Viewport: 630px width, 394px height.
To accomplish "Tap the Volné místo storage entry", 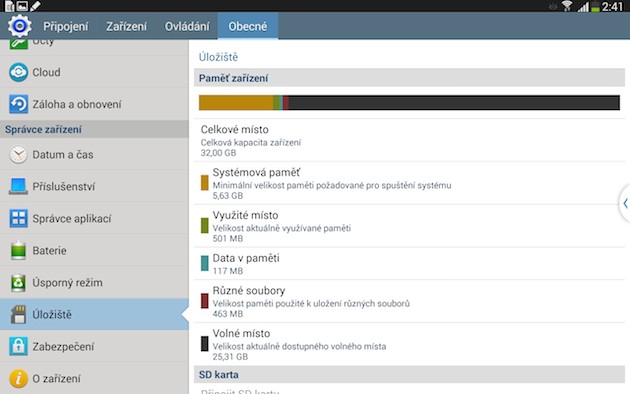I will tap(409, 344).
